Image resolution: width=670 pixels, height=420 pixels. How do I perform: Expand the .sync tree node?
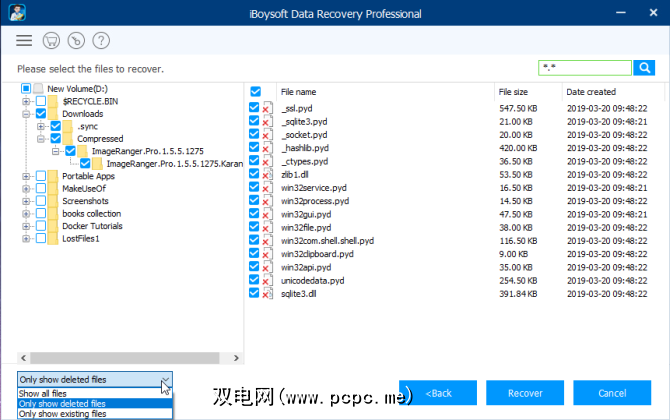click(x=41, y=126)
